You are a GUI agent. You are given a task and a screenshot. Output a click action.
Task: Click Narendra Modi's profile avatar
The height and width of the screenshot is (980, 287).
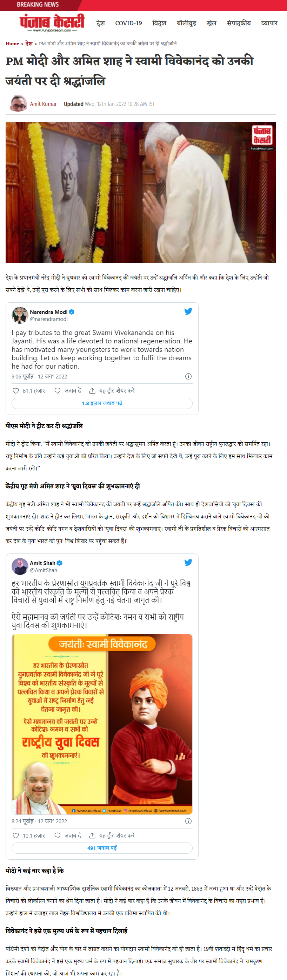pyautogui.click(x=20, y=315)
